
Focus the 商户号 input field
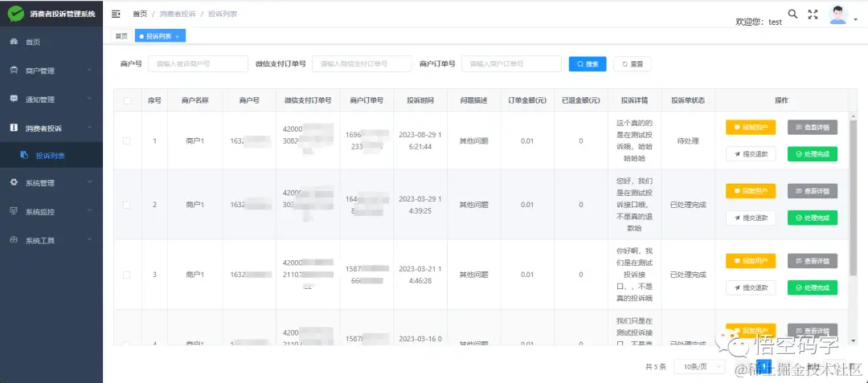(199, 64)
